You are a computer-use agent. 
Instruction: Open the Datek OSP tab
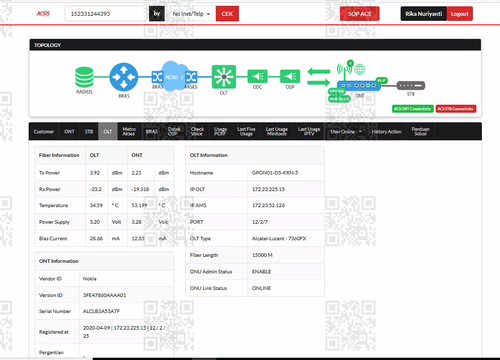174,132
